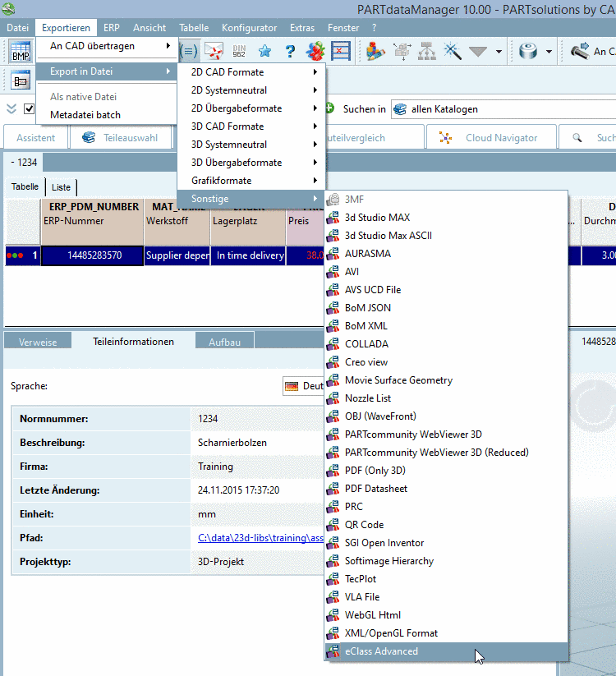Open the dropdown arrow beside the ring part icon
Screen dimensions: 616x676
549,52
